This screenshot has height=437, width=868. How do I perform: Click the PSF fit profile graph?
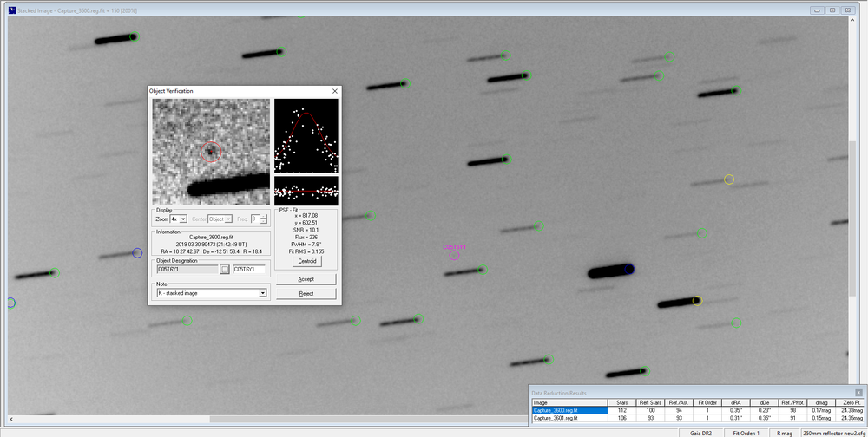pyautogui.click(x=306, y=135)
